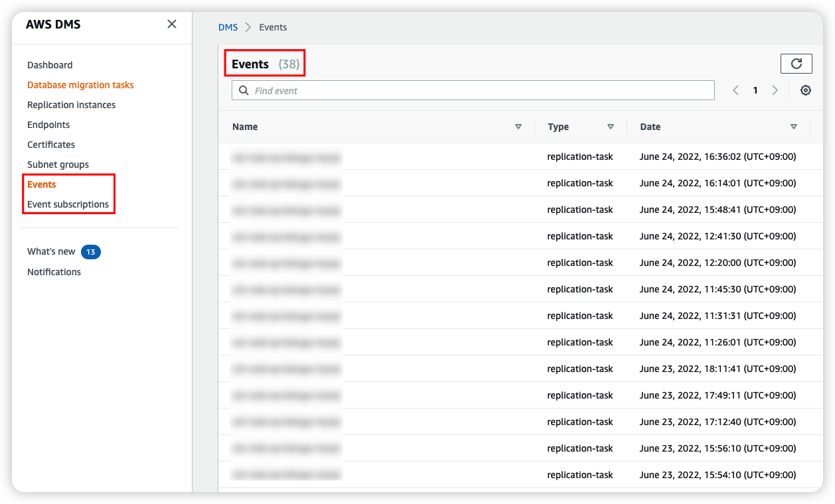Viewport: 835px width, 504px height.
Task: Select Events in the sidebar
Action: [x=42, y=184]
